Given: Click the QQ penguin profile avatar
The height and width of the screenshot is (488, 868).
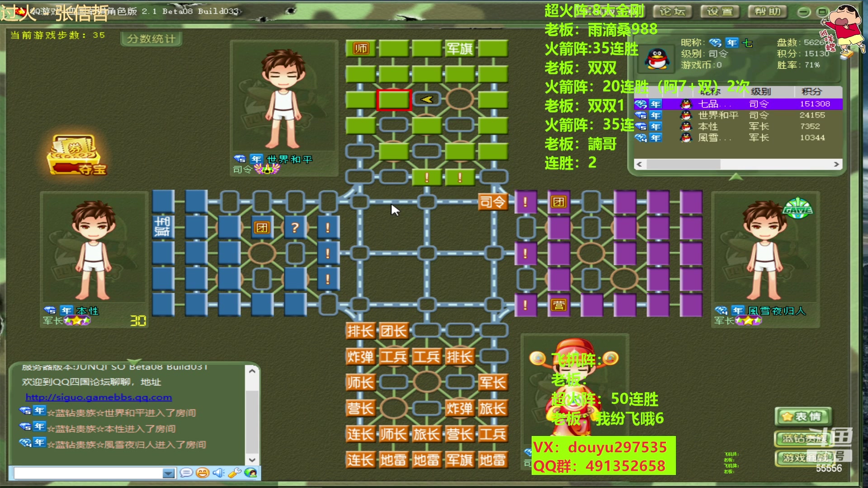Looking at the screenshot, I should (x=657, y=59).
